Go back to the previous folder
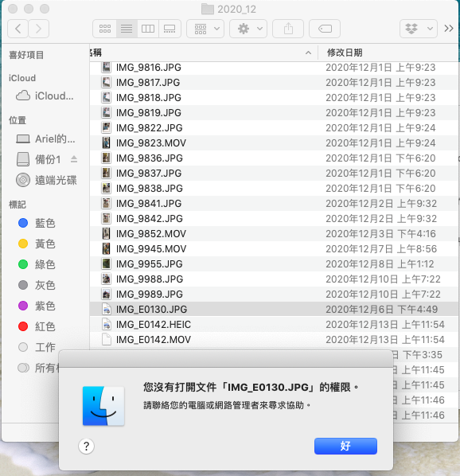The height and width of the screenshot is (476, 460). point(18,29)
